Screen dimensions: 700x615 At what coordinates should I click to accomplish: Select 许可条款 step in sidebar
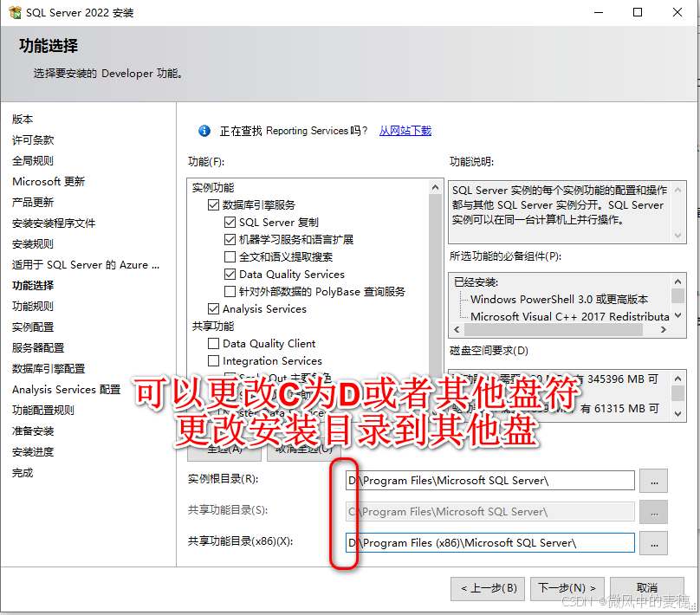click(33, 140)
